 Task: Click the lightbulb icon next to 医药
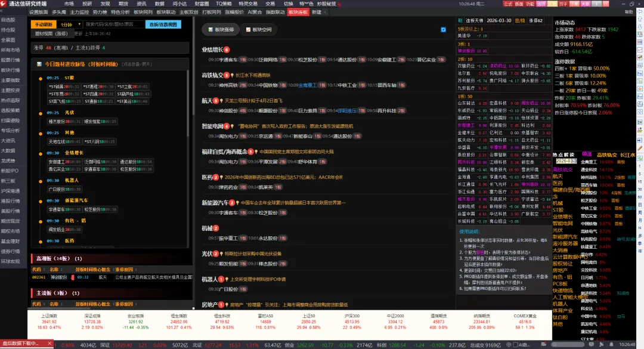tap(221, 177)
